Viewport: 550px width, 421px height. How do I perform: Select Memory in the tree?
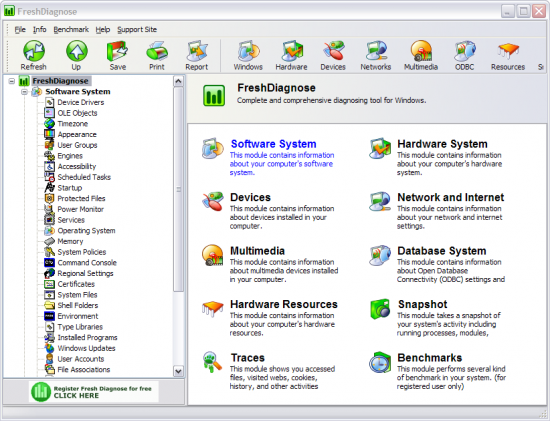(x=70, y=241)
